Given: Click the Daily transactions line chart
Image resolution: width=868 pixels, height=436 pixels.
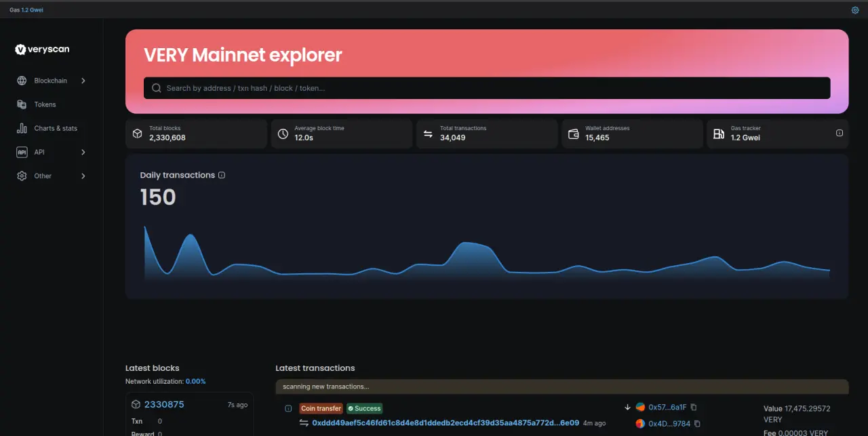Looking at the screenshot, I should pyautogui.click(x=487, y=252).
